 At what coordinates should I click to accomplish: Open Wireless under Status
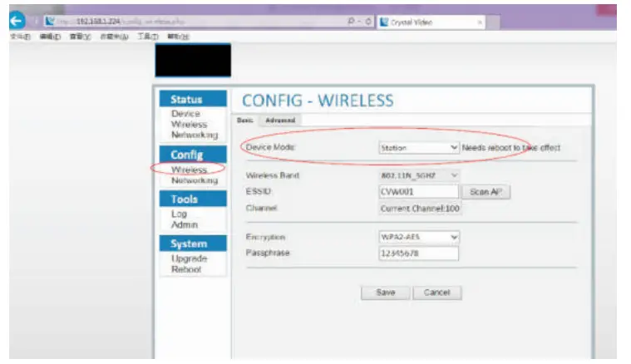(x=190, y=125)
